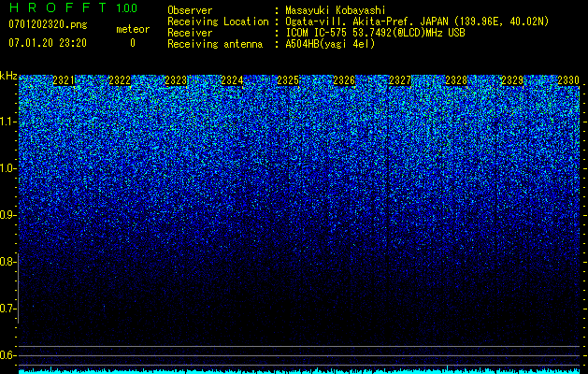Click the meteor count value 0
Screen dimensions: 588x374
tap(133, 43)
